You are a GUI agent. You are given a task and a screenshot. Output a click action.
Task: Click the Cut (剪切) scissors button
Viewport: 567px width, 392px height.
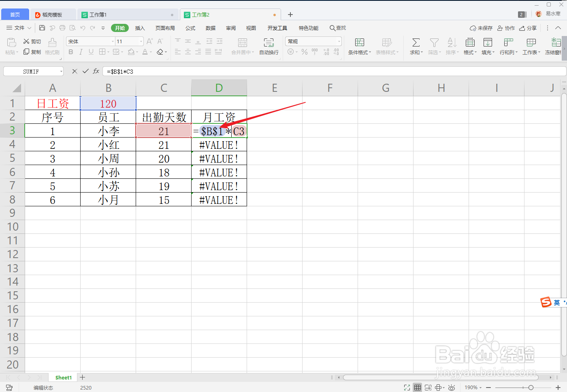coord(32,41)
